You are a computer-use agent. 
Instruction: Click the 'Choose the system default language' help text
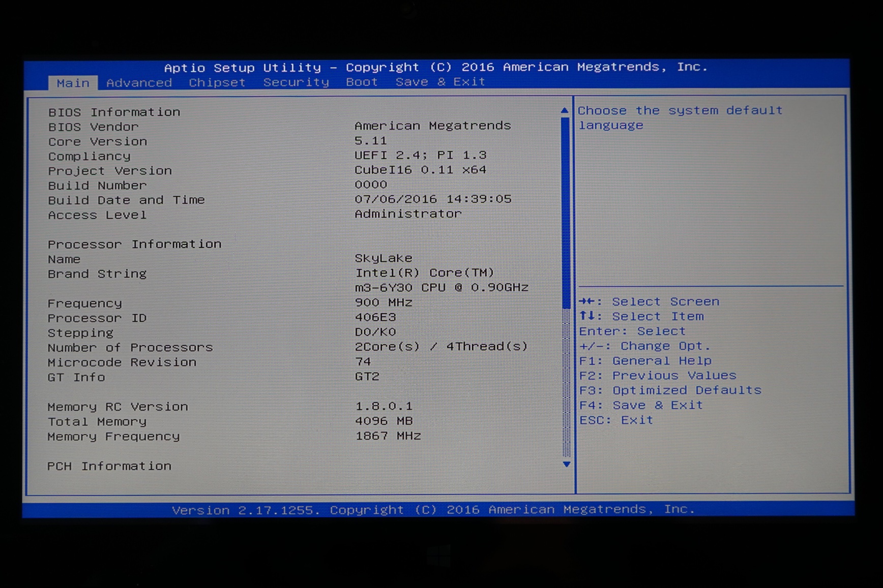[680, 117]
